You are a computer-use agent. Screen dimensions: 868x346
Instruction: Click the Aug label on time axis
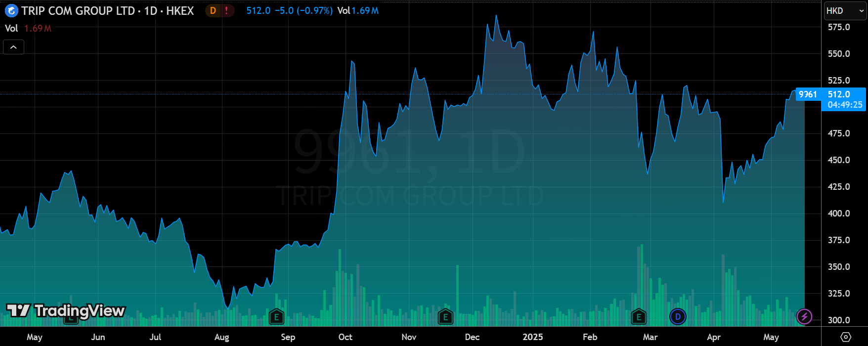[221, 337]
